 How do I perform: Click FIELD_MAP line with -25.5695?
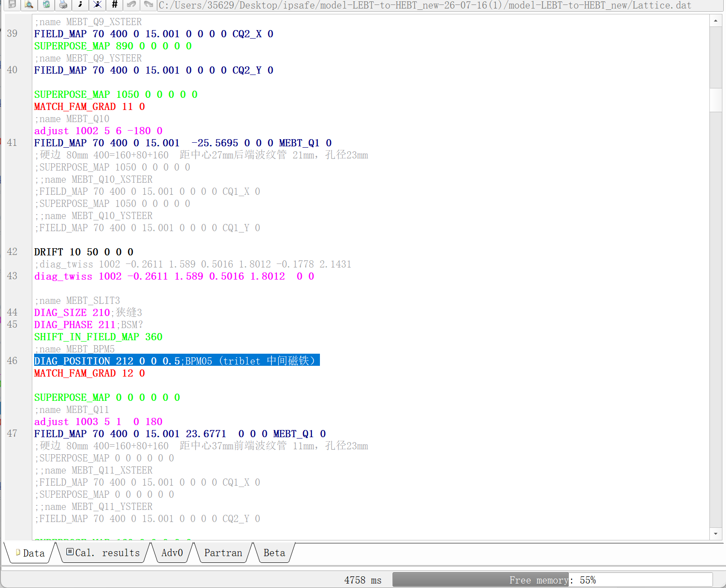click(x=183, y=143)
